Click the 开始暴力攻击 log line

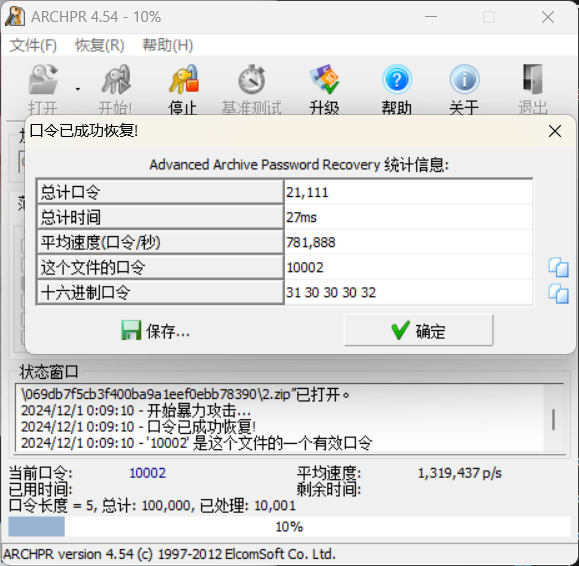(x=136, y=411)
